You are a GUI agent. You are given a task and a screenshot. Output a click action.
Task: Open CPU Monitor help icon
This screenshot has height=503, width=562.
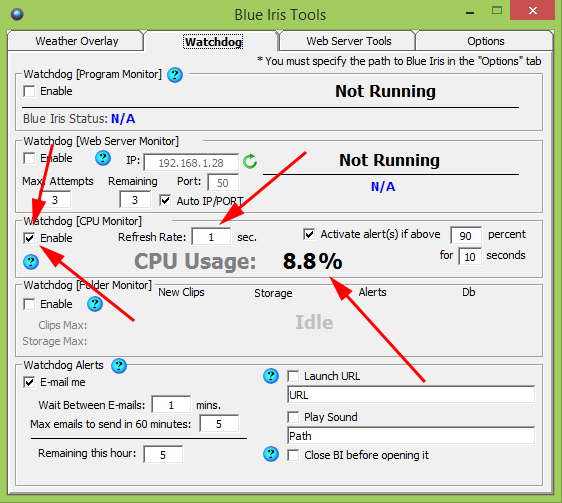coord(31,262)
